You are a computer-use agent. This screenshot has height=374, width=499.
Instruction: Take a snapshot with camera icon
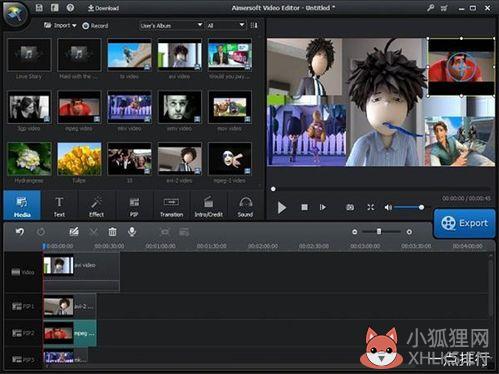[x=350, y=207]
